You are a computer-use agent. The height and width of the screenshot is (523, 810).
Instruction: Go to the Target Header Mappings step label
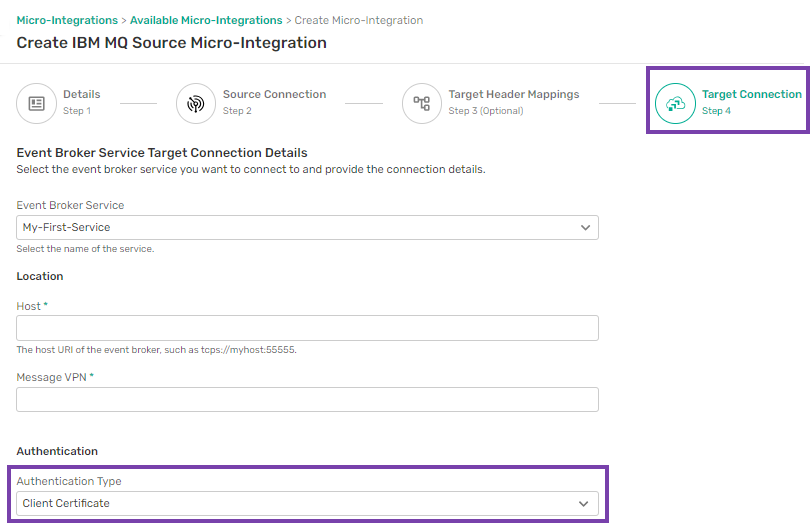click(x=513, y=94)
